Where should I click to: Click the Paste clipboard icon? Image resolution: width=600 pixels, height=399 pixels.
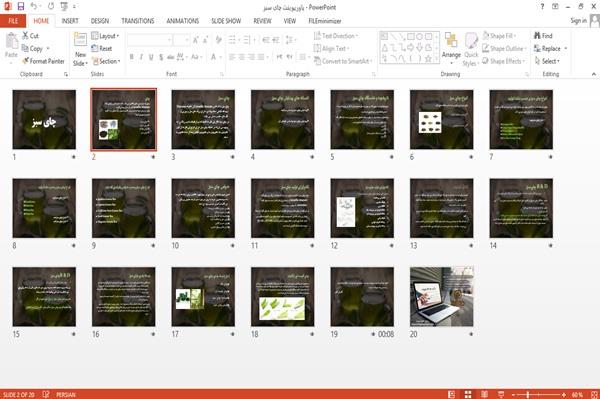pos(11,40)
